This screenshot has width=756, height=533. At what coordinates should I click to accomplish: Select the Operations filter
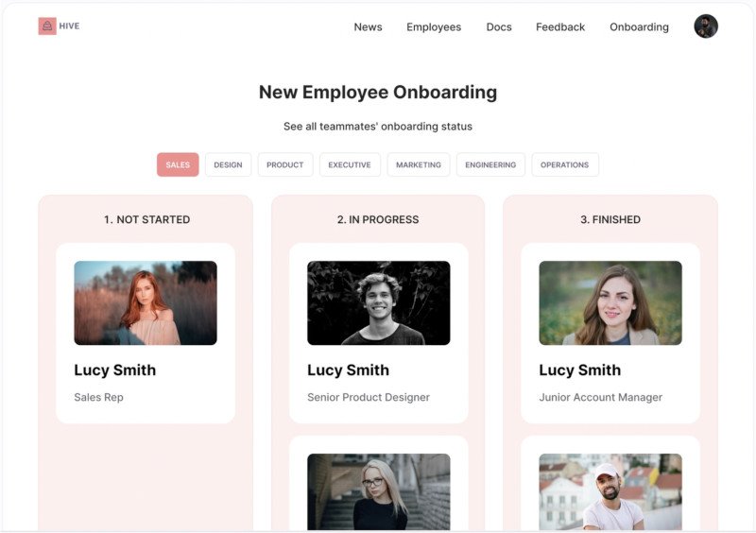pos(564,164)
